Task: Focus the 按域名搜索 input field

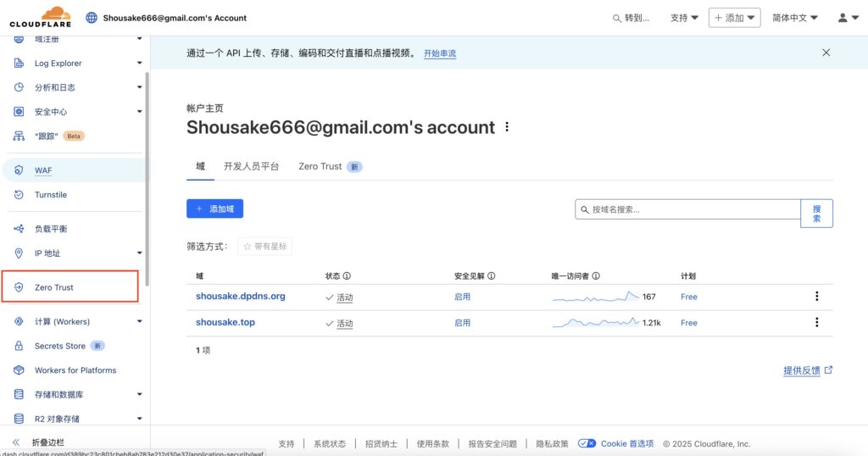Action: point(688,209)
